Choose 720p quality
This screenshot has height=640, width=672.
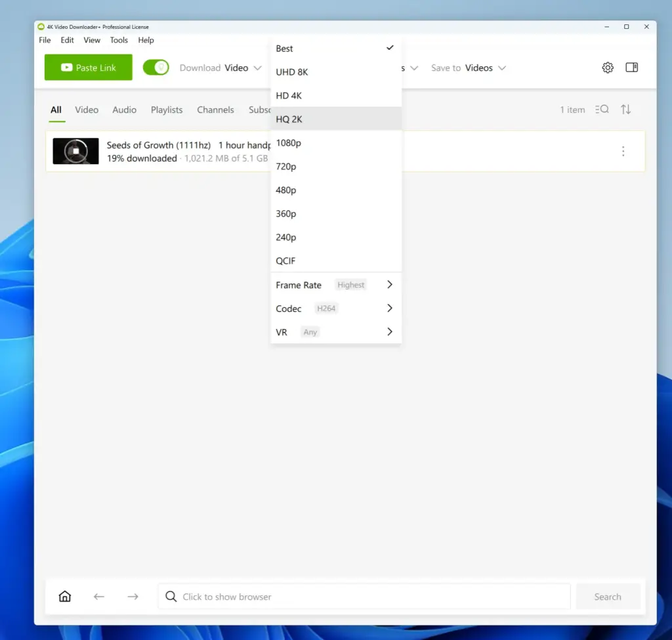(337, 166)
